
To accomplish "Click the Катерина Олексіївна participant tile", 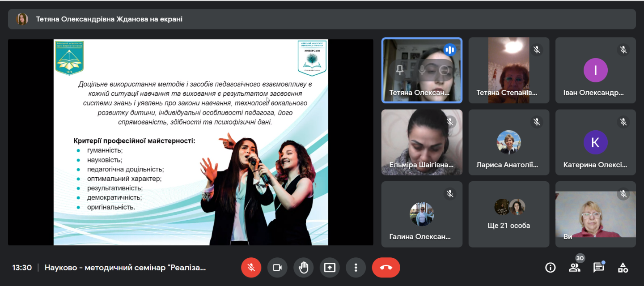I will [595, 142].
